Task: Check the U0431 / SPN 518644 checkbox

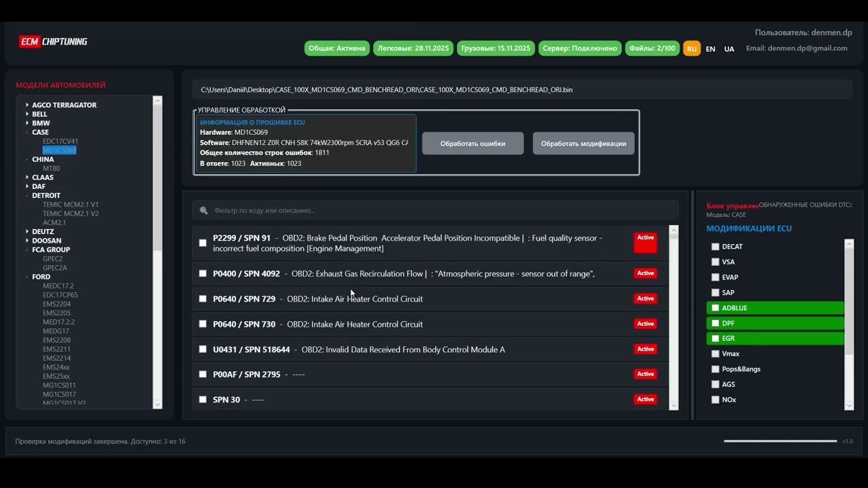Action: tap(203, 349)
